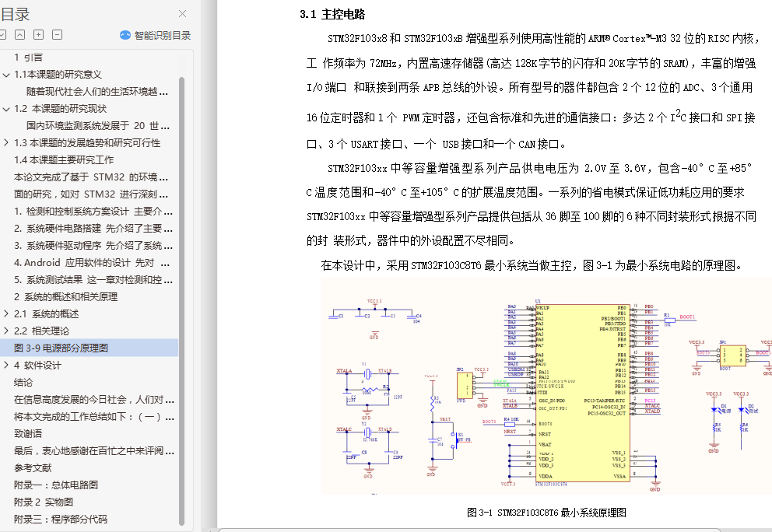Click the 目录 panel title
This screenshot has width=772, height=532.
click(x=15, y=14)
